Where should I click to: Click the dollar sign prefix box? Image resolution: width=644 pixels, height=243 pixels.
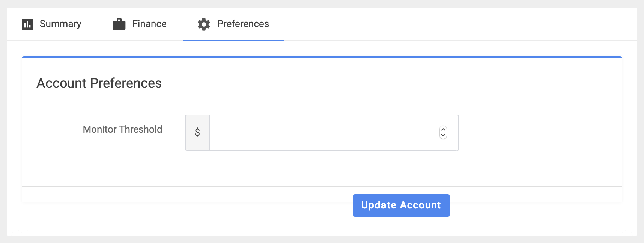pyautogui.click(x=197, y=132)
